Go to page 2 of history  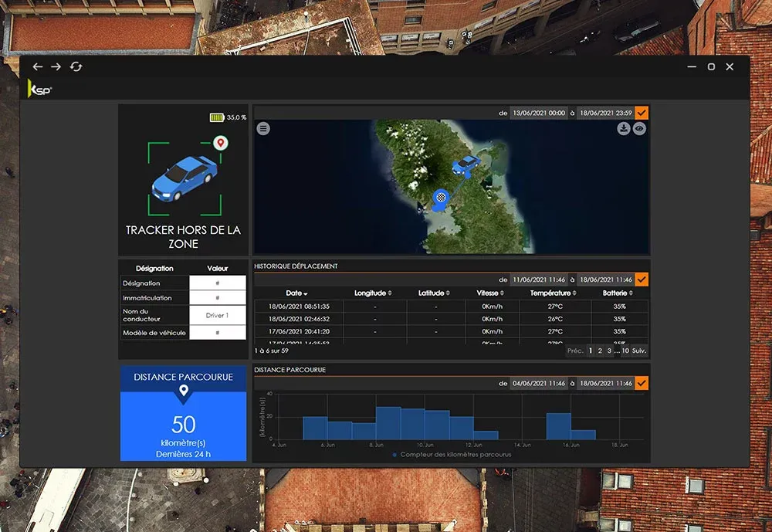click(x=600, y=351)
